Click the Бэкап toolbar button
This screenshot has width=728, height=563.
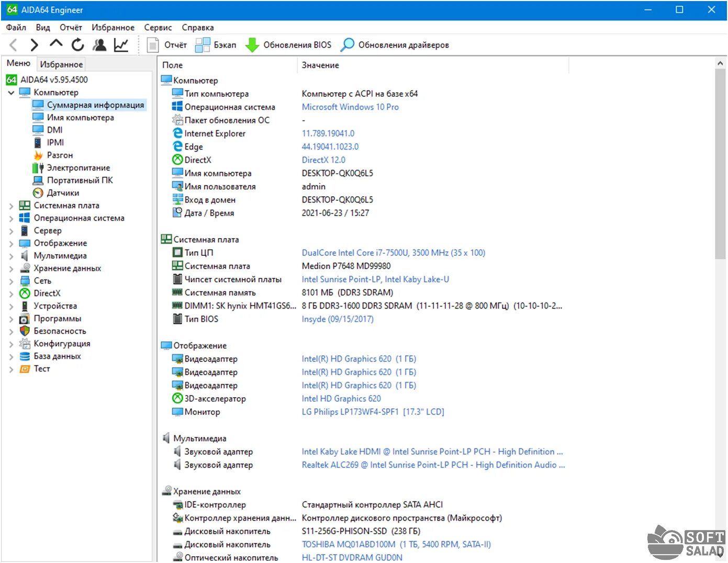pos(216,45)
